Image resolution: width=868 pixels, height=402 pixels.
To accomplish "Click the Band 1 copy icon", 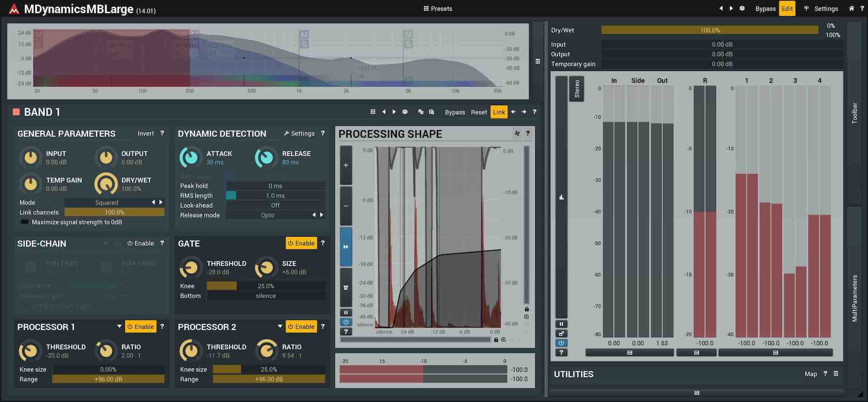I will click(x=420, y=112).
